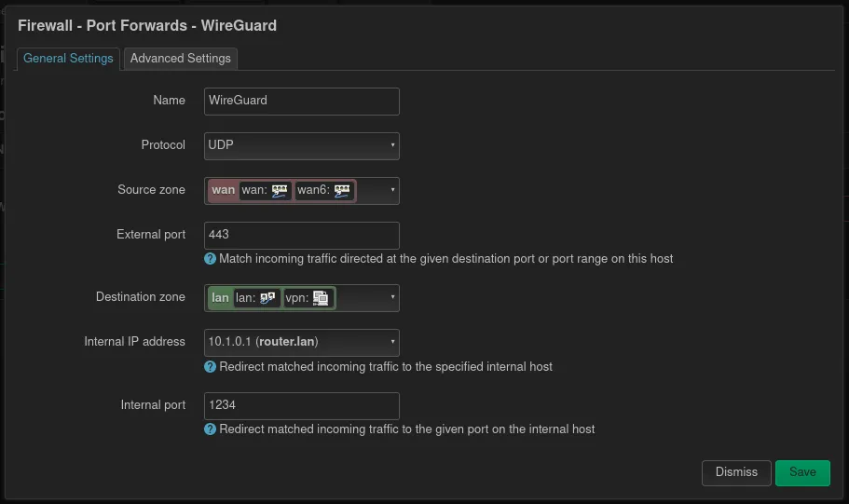Click the wan interface icon in Source zone
849x504 pixels.
tap(280, 191)
